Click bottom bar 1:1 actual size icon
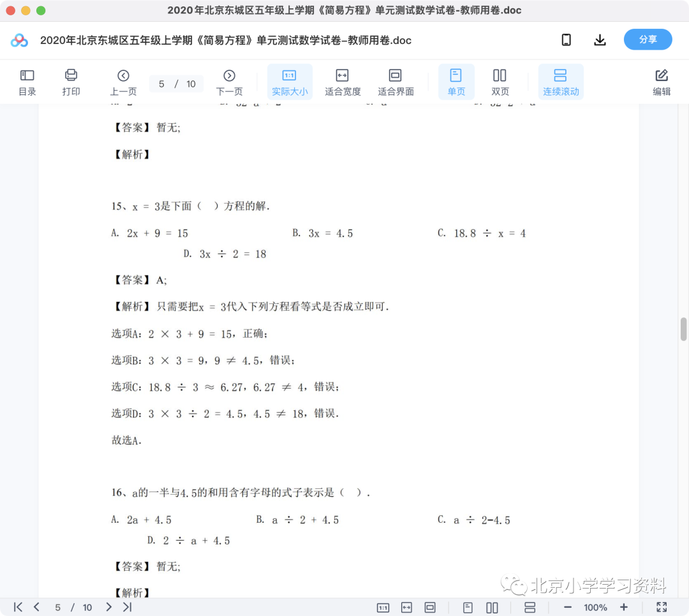Viewport: 689px width, 616px height. 383,608
